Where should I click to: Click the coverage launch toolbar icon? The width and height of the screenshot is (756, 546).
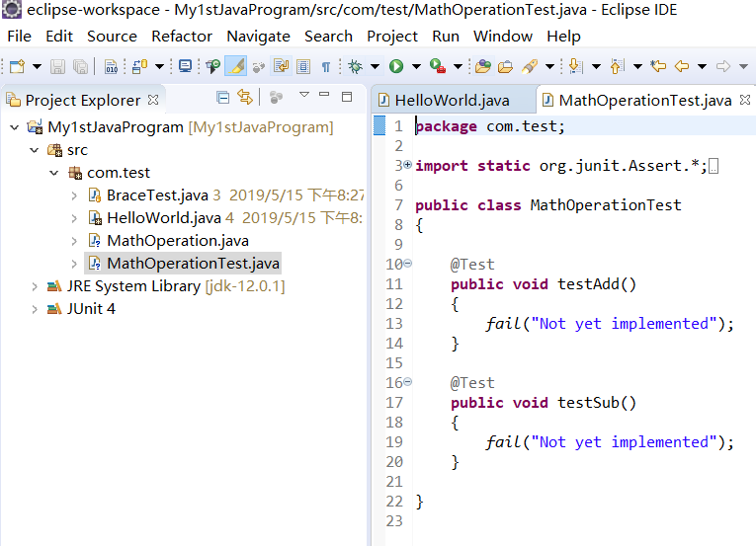click(x=212, y=66)
